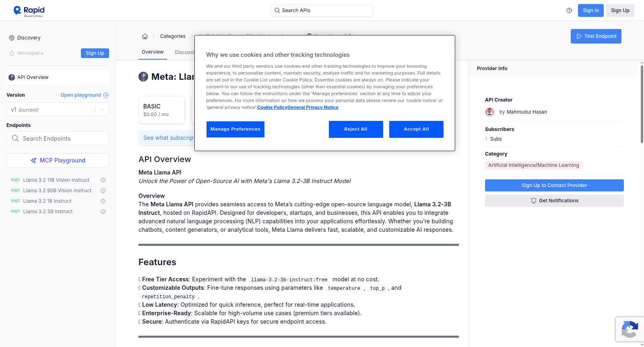644x347 pixels.
Task: Open Llama 3.2 3B Instruct endpoint
Action: (48, 212)
